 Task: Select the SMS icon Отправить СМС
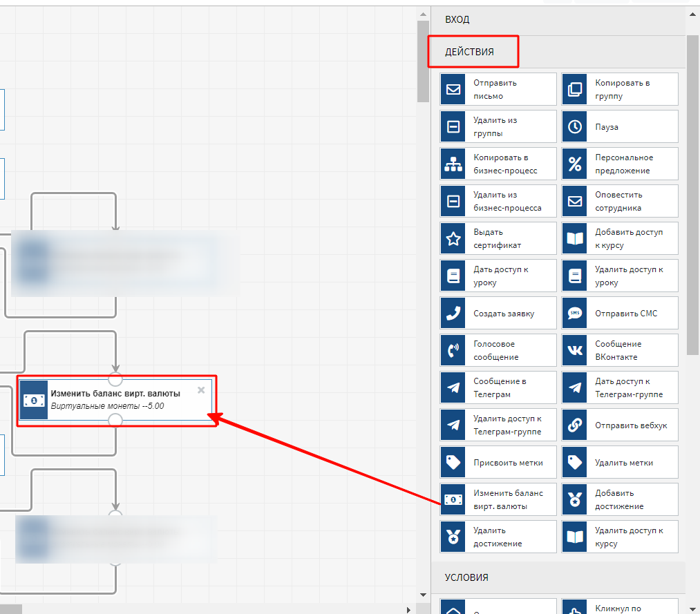[x=575, y=313]
